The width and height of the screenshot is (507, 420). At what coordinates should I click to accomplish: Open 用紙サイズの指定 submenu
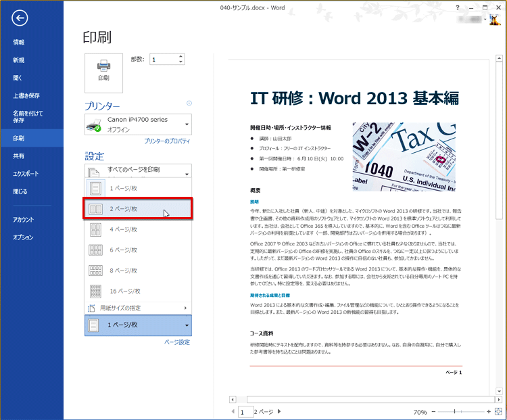(x=138, y=308)
